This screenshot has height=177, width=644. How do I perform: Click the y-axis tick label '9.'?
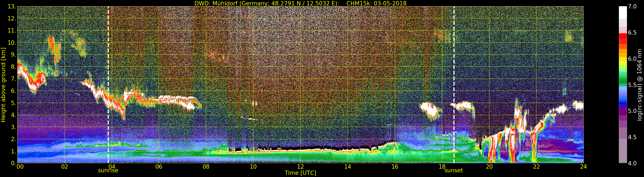[13, 55]
